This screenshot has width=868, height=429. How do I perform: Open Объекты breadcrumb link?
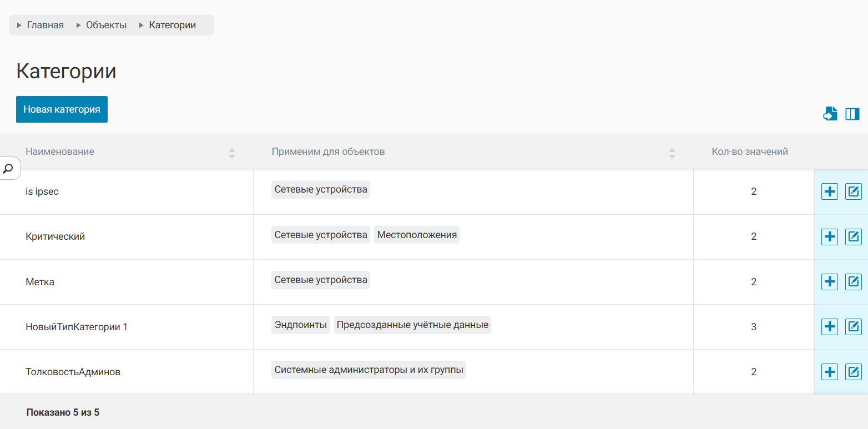106,25
